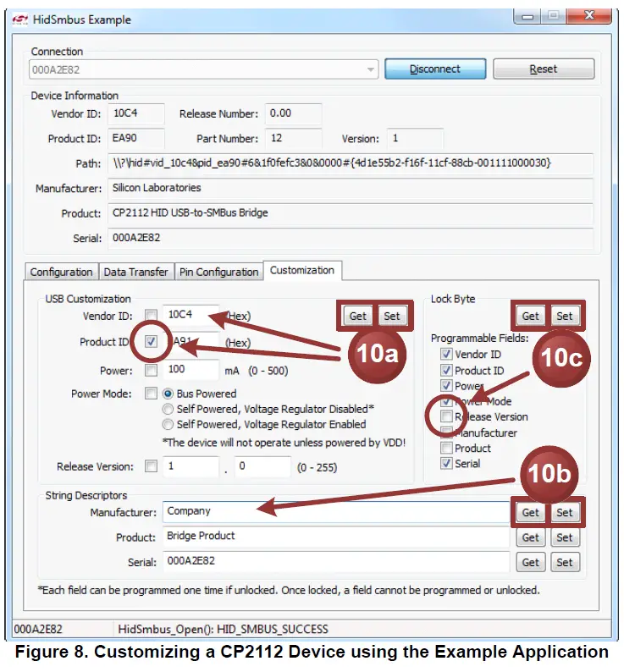Screen dimensions: 624x672
Task: Set the Product string descriptor
Action: (565, 537)
